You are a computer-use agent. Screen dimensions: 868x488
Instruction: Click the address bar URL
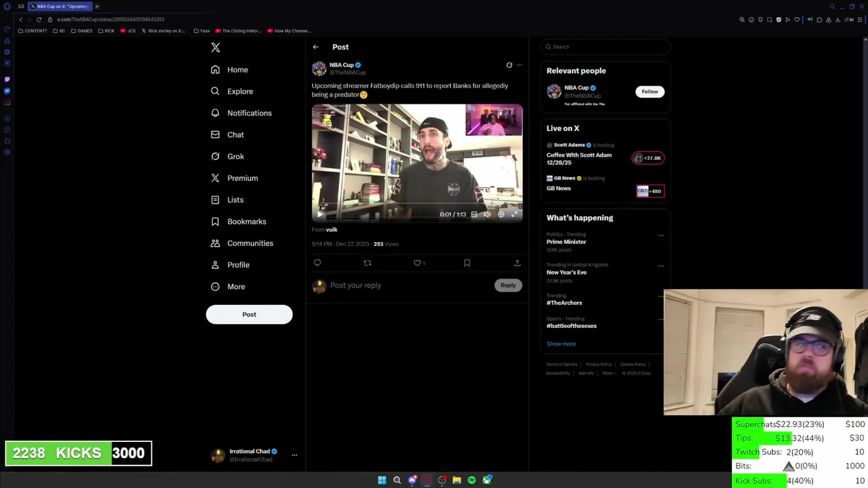pyautogui.click(x=111, y=20)
